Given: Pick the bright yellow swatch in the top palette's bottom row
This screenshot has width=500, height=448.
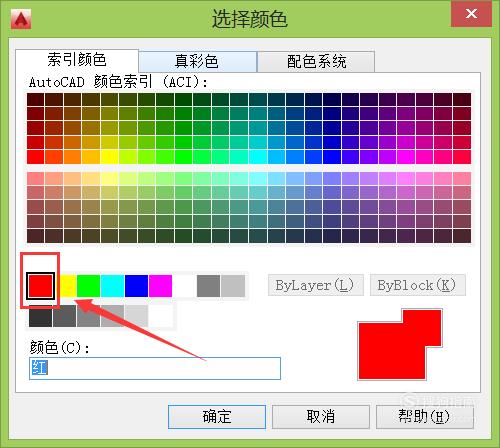Looking at the screenshot, I should (109, 157).
